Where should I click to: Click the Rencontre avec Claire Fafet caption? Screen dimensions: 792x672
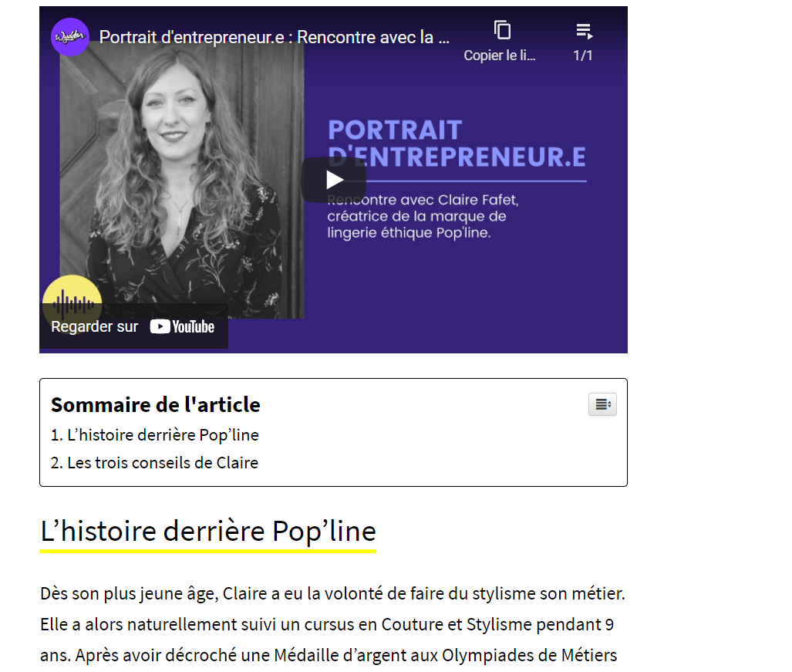423,216
